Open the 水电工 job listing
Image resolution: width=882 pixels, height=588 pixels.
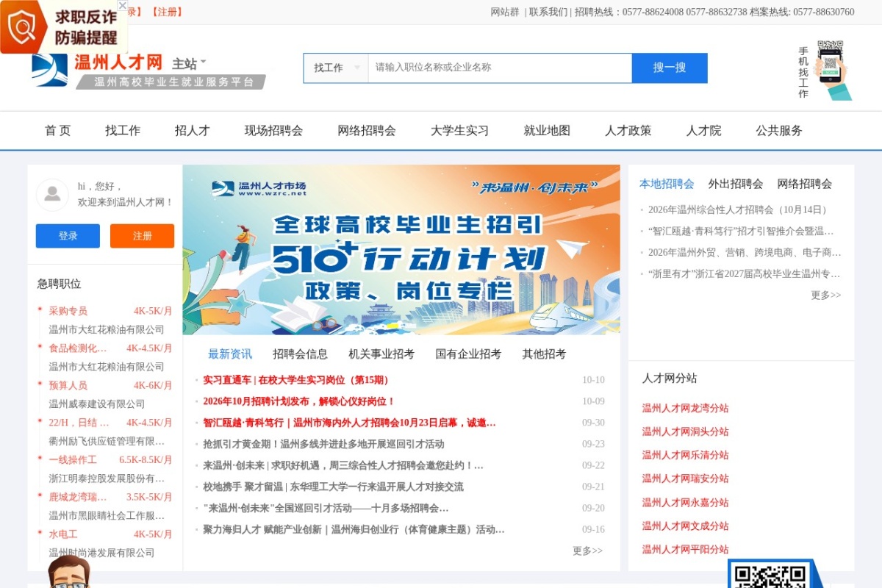coord(63,534)
